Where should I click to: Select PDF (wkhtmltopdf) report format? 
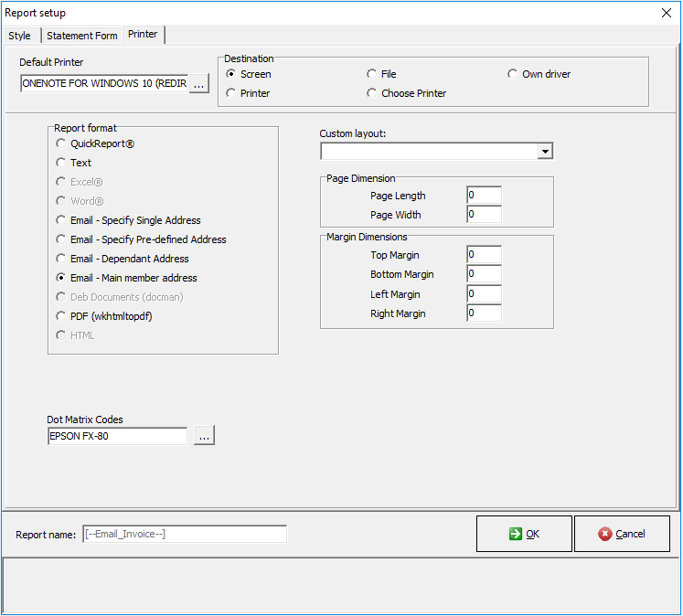61,316
